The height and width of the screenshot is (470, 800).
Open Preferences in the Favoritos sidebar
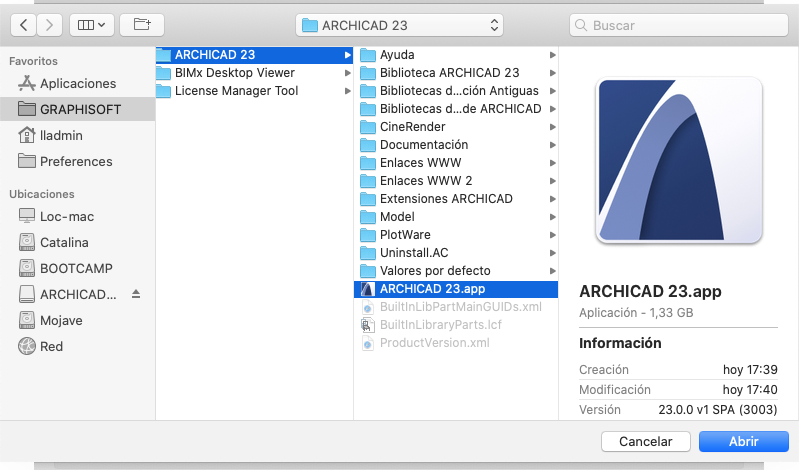coord(78,161)
